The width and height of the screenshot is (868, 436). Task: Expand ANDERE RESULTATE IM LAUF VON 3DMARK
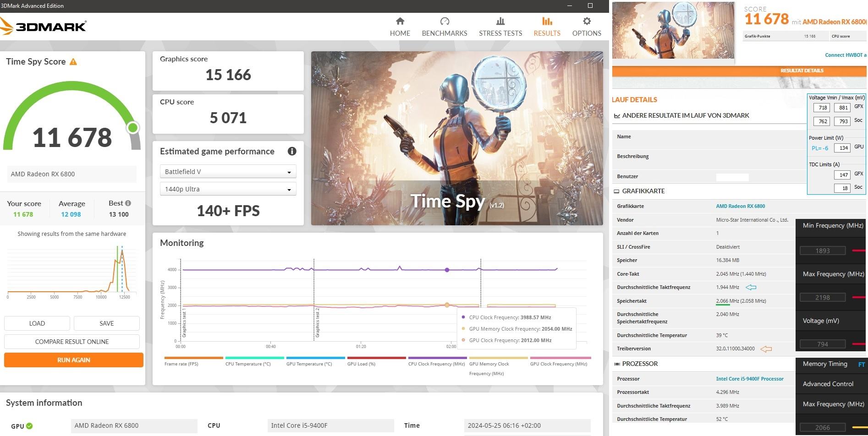click(x=682, y=115)
